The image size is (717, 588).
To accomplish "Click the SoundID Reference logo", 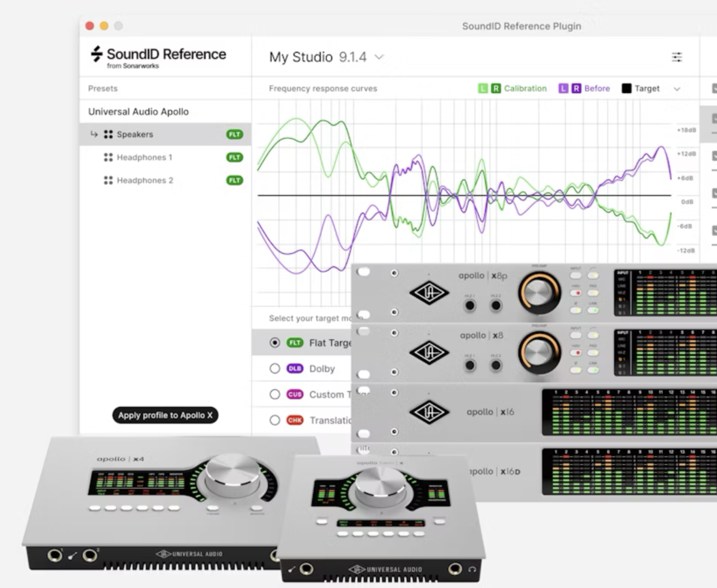I will pos(158,56).
